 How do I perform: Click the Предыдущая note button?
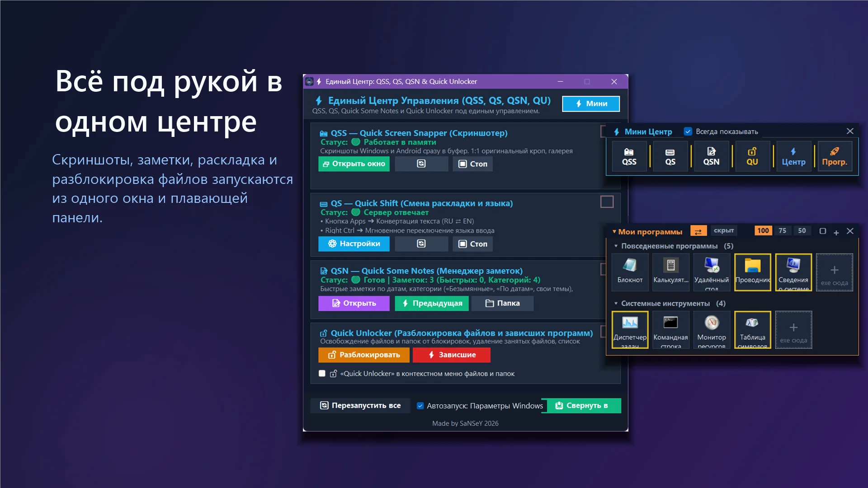pyautogui.click(x=433, y=303)
